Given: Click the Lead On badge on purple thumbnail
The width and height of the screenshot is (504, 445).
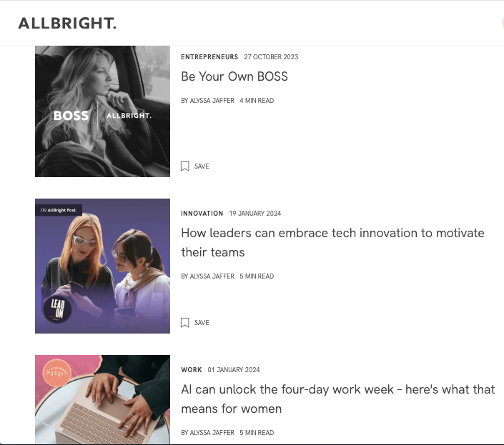Looking at the screenshot, I should 59,310.
